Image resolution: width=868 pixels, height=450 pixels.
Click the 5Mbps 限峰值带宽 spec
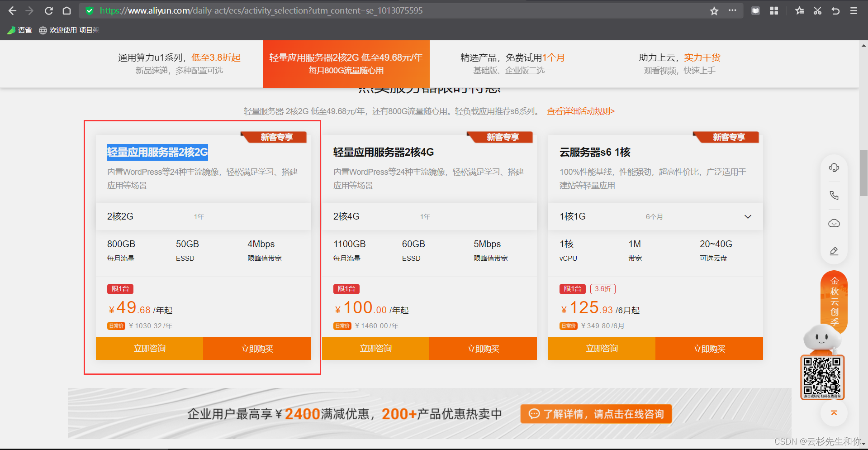(x=490, y=250)
